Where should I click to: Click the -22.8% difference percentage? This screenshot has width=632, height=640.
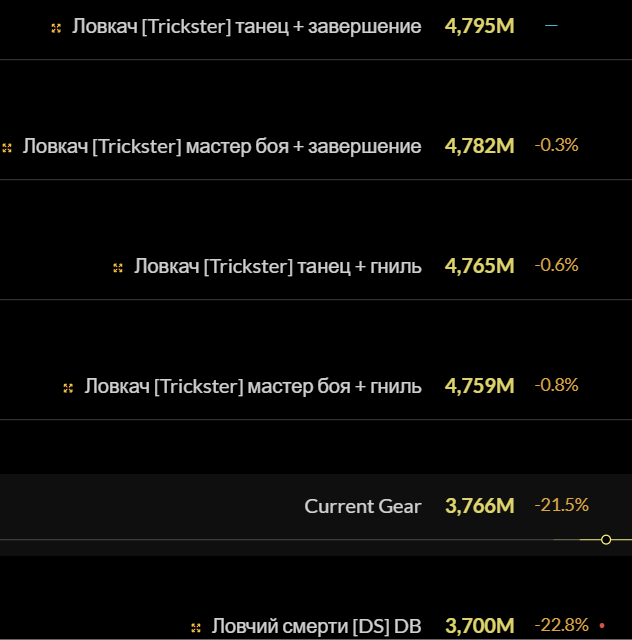pyautogui.click(x=561, y=625)
